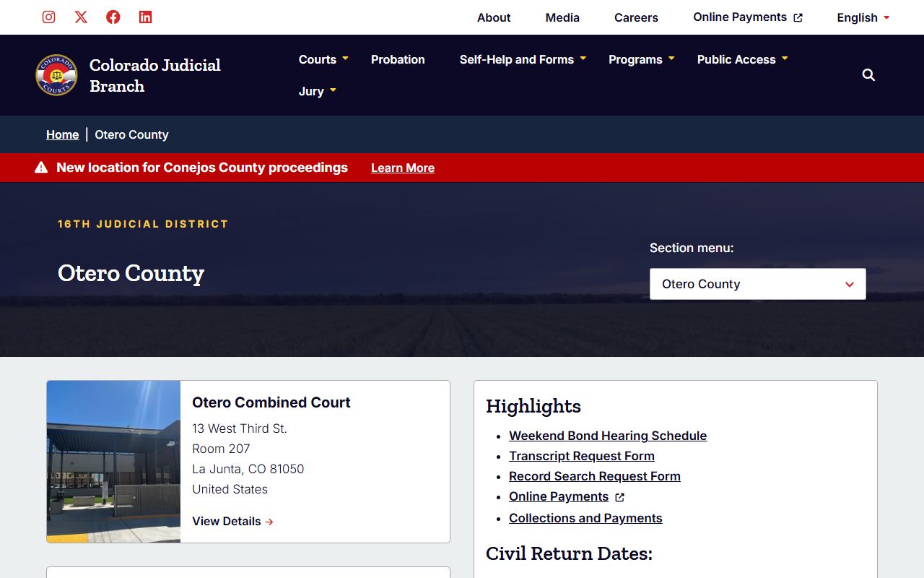Open the Careers top menu item
The height and width of the screenshot is (578, 924).
636,17
